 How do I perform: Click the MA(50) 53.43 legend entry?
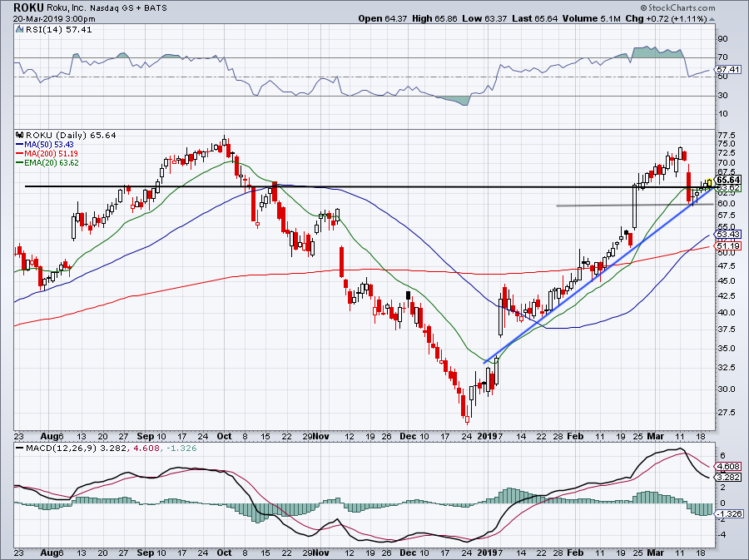[49, 145]
